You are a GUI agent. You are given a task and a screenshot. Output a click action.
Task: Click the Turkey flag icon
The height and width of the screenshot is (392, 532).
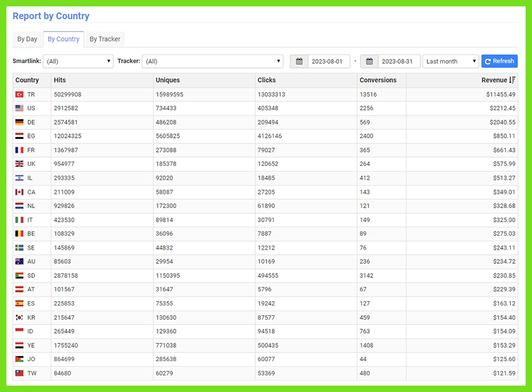19,95
